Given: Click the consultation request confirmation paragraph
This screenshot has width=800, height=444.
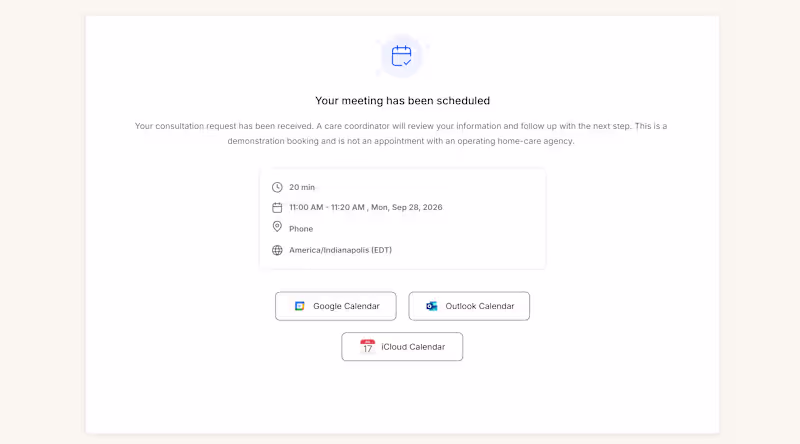Looking at the screenshot, I should tap(401, 133).
